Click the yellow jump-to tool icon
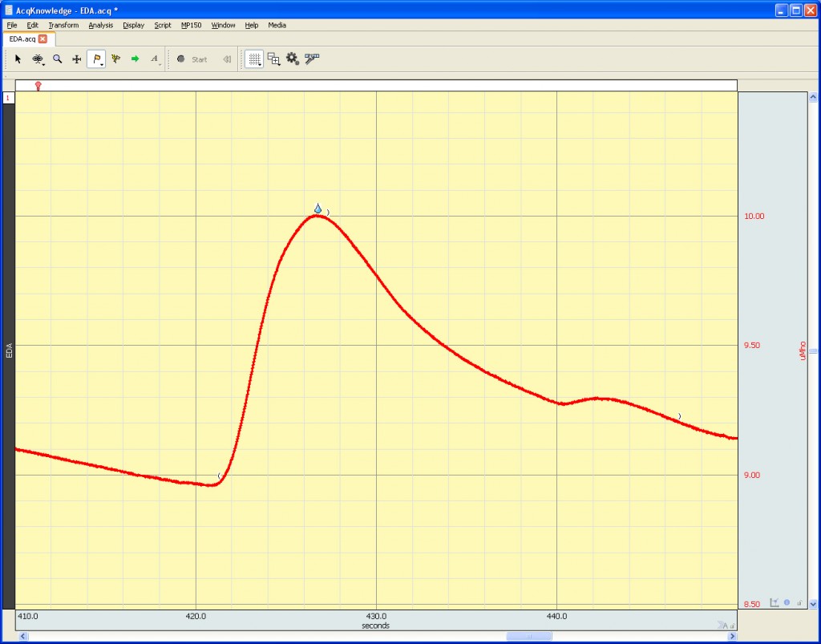Image resolution: width=821 pixels, height=644 pixels. (x=115, y=59)
